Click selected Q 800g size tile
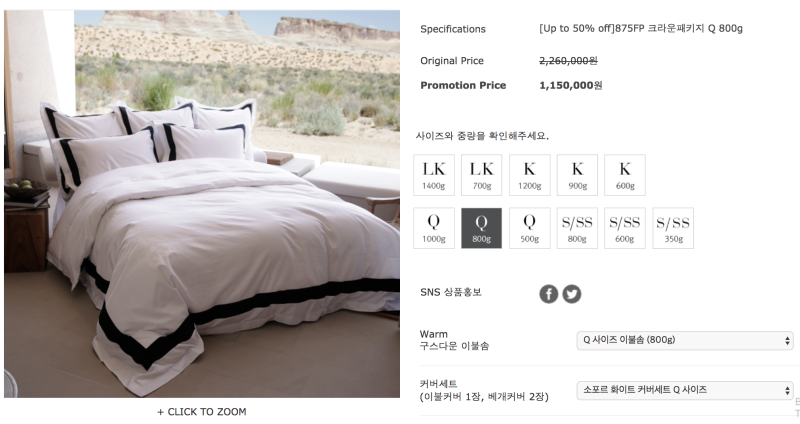 (481, 228)
